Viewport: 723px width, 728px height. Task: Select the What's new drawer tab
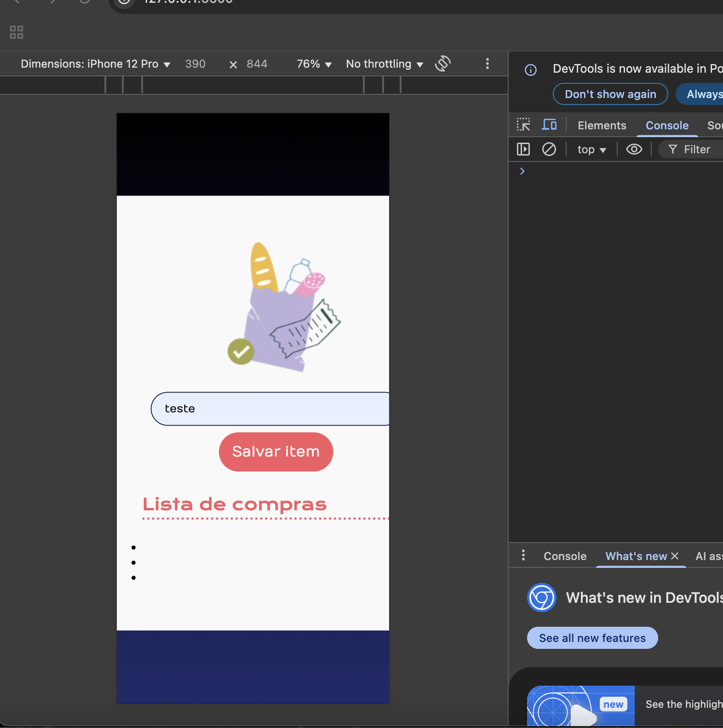pos(636,556)
